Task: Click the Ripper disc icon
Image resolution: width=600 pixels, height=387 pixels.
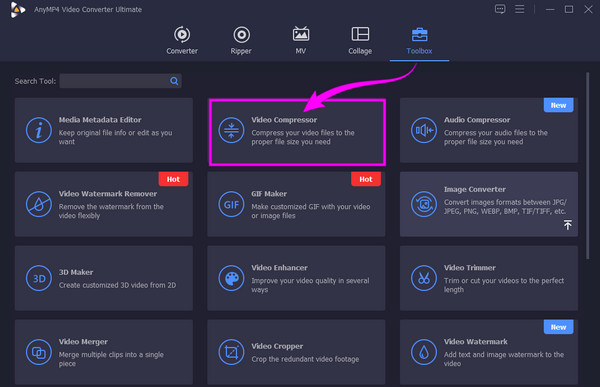Action: click(x=241, y=35)
